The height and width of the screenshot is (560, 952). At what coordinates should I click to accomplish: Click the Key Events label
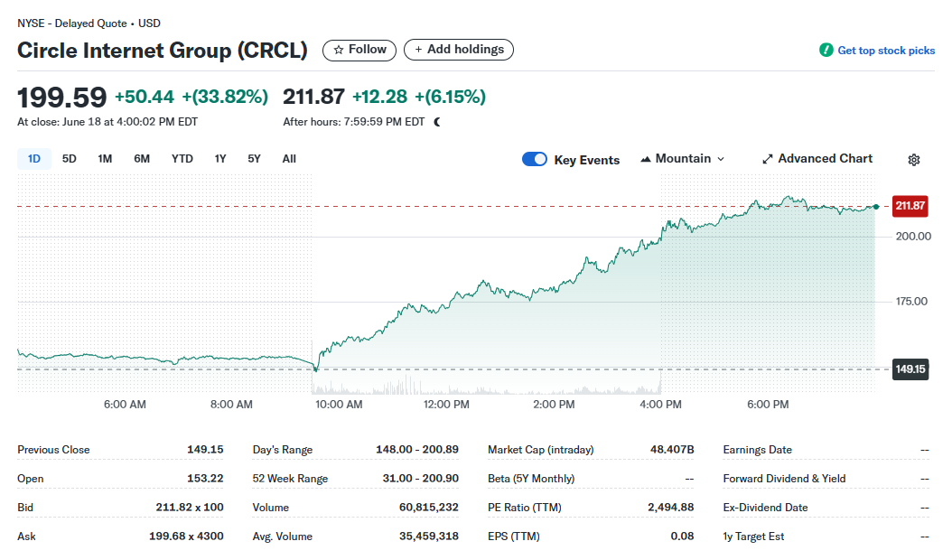(586, 160)
